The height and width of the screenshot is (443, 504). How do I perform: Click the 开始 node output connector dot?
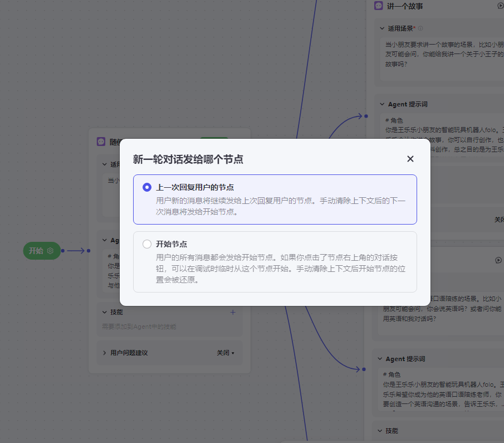(63, 251)
